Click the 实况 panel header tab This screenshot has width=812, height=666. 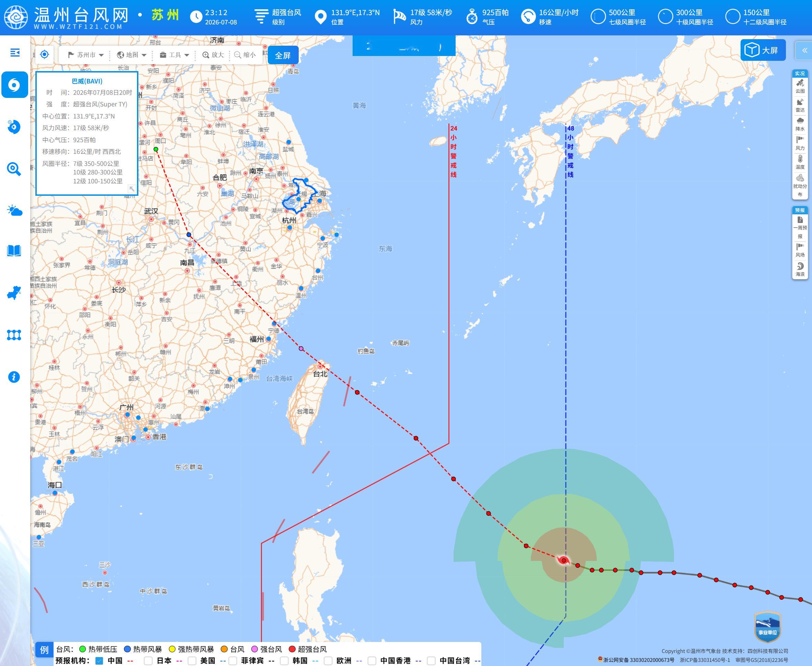click(800, 73)
